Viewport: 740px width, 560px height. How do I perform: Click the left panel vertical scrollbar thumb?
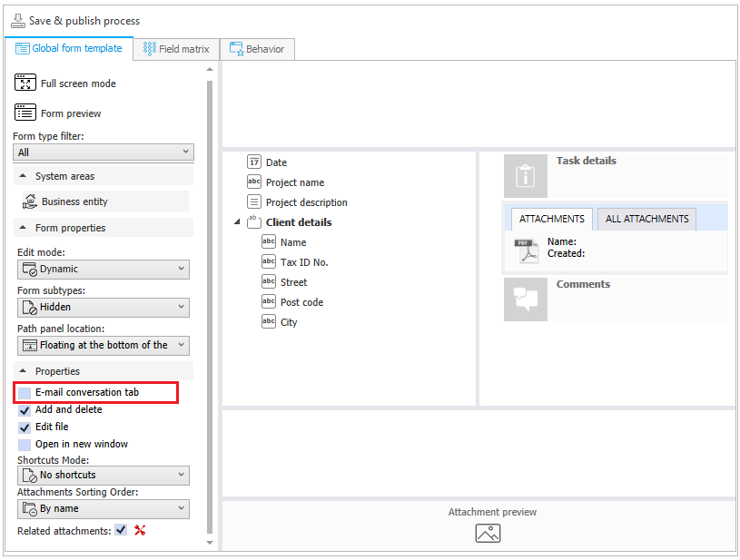pyautogui.click(x=210, y=306)
